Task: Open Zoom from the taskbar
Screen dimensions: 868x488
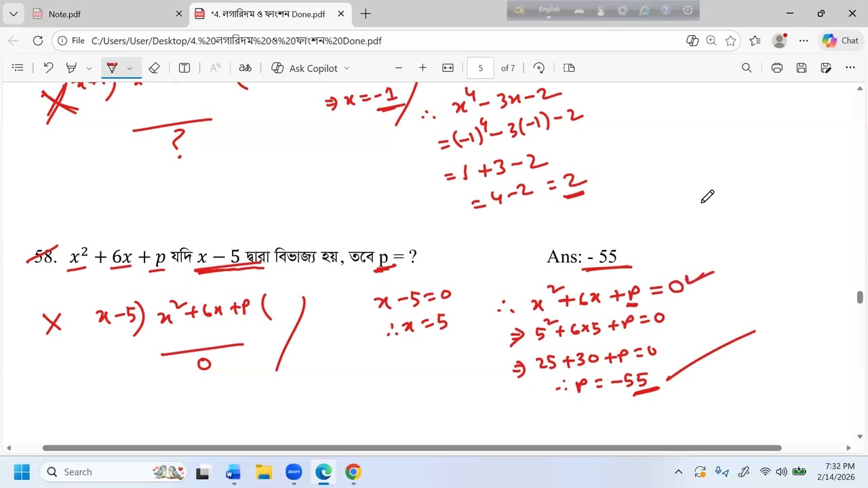Action: pos(294,472)
